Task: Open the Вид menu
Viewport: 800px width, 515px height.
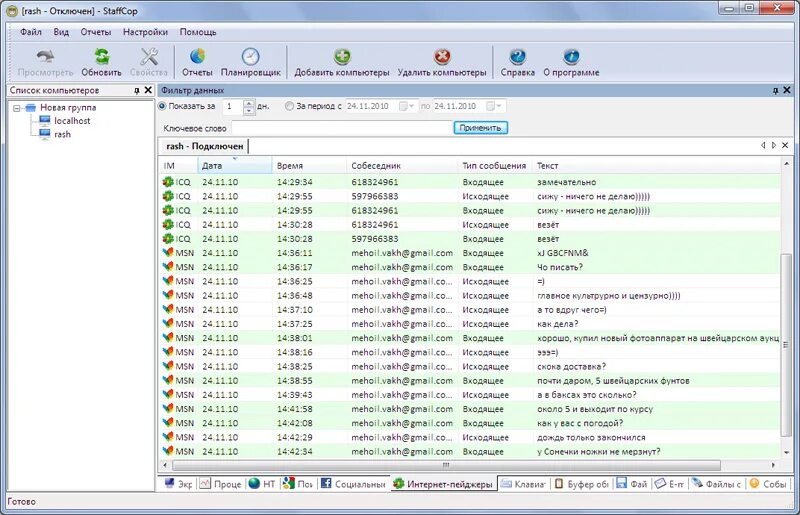Action: (61, 32)
